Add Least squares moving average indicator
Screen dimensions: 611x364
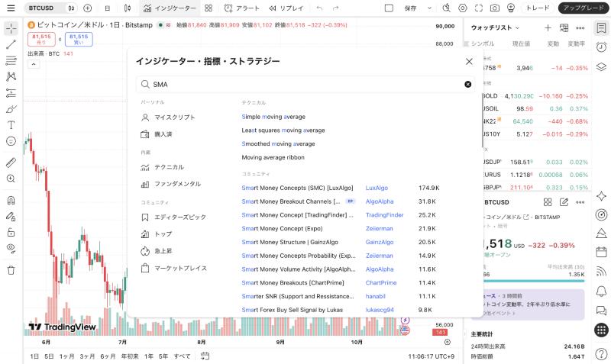pyautogui.click(x=283, y=130)
